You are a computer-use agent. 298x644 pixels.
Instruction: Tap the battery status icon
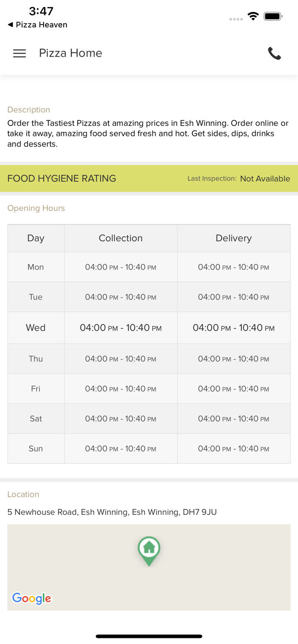pos(273,16)
